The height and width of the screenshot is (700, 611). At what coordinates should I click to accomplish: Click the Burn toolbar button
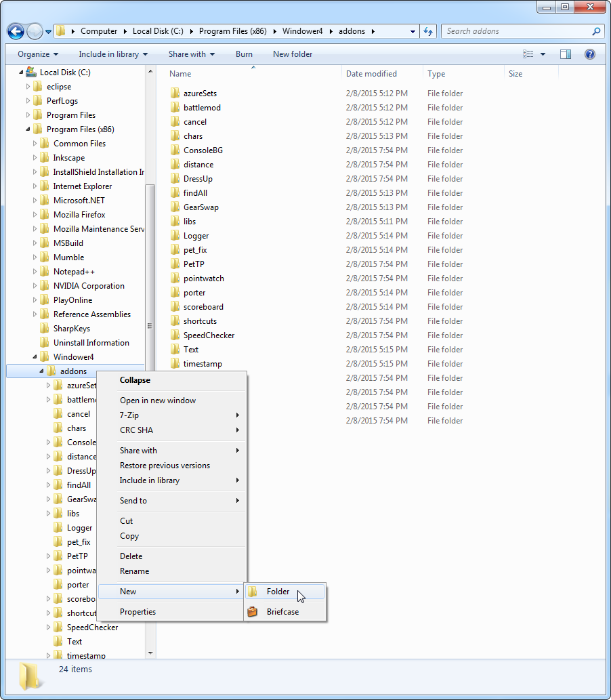[244, 54]
